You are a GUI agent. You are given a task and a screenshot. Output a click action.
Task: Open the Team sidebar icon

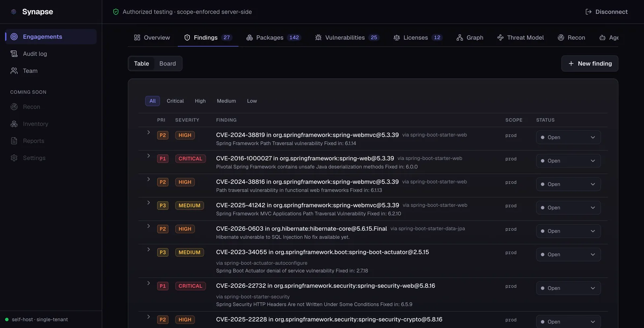click(14, 71)
